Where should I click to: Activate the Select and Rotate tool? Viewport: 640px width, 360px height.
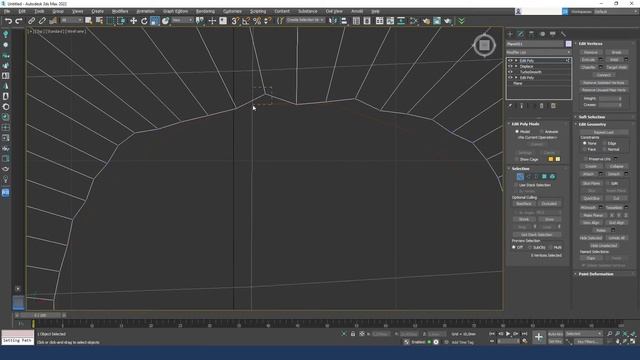(x=144, y=21)
